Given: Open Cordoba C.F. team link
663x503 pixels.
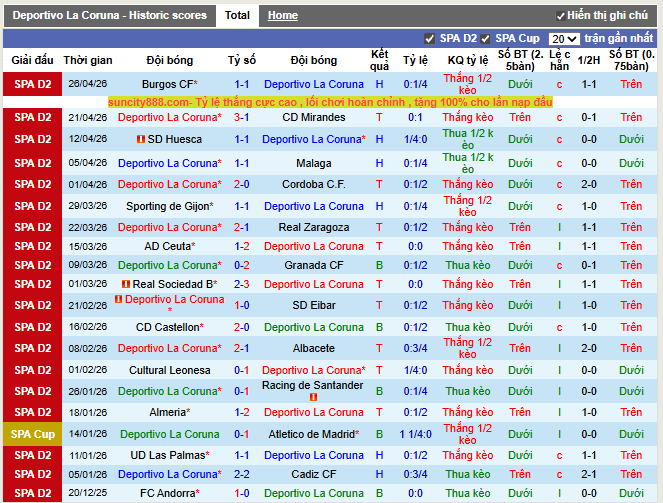Looking at the screenshot, I should tap(314, 184).
